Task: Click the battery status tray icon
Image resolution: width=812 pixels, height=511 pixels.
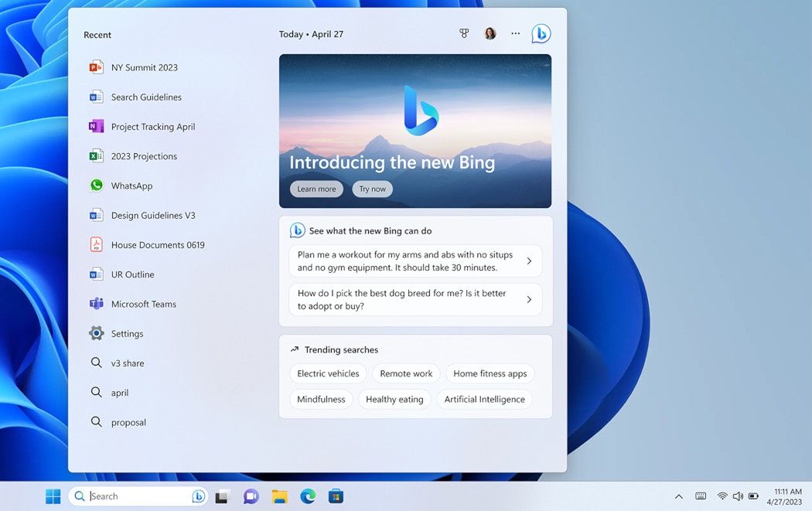Action: coord(753,496)
